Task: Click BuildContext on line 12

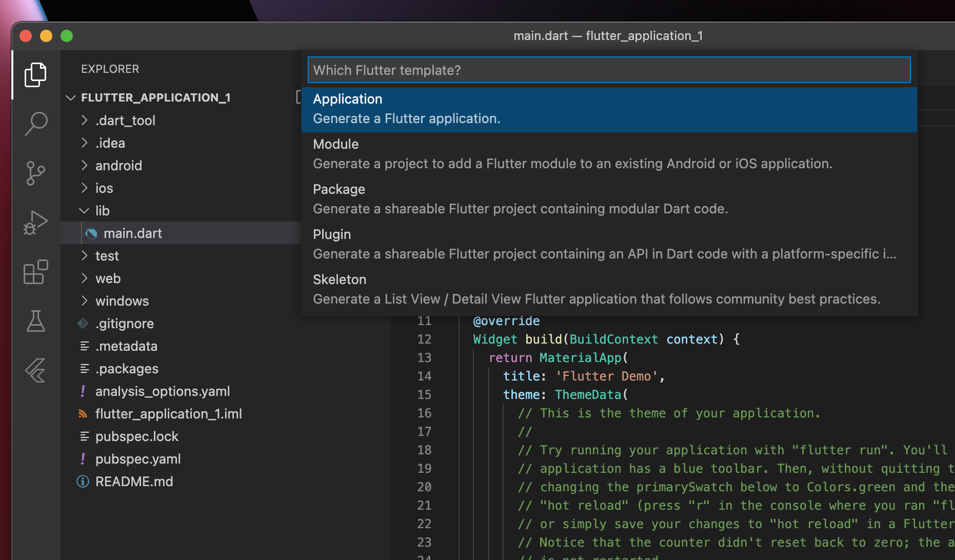Action: coord(613,339)
